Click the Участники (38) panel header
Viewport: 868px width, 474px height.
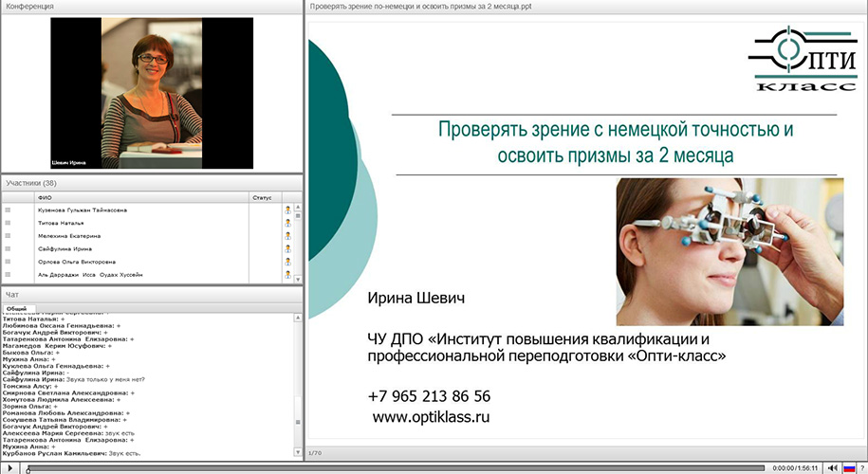[x=152, y=183]
